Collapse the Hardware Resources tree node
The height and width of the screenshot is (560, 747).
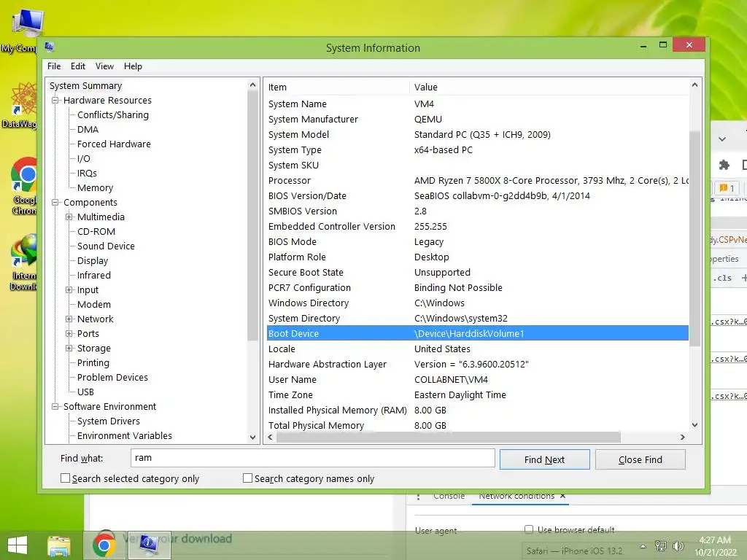[x=55, y=101]
